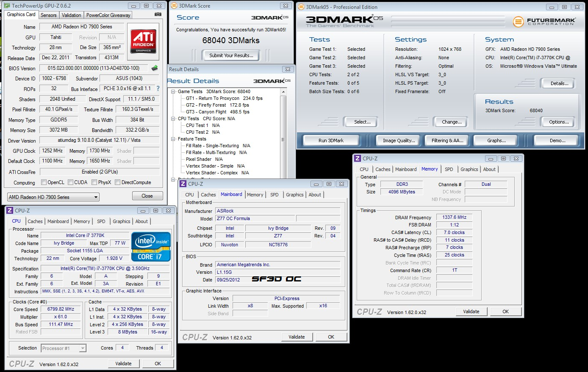Click the DRAM Frequency 1337.6 MHz value
This screenshot has height=372, width=588.
click(x=454, y=217)
